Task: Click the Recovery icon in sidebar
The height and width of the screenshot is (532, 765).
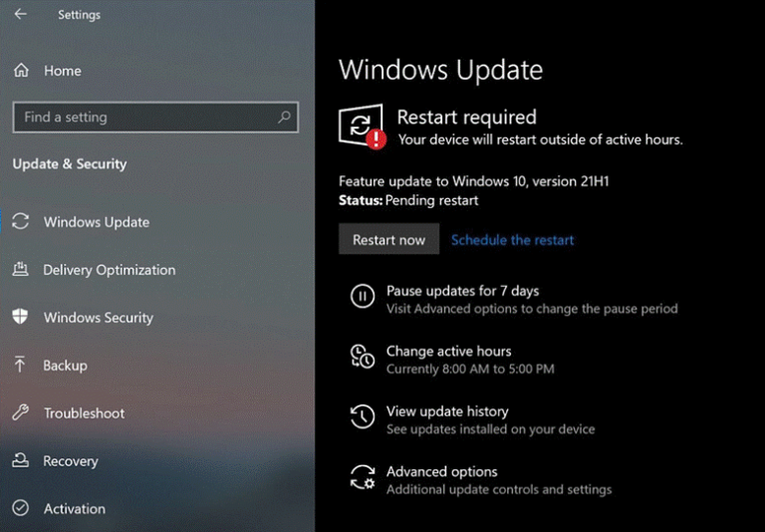Action: tap(21, 459)
